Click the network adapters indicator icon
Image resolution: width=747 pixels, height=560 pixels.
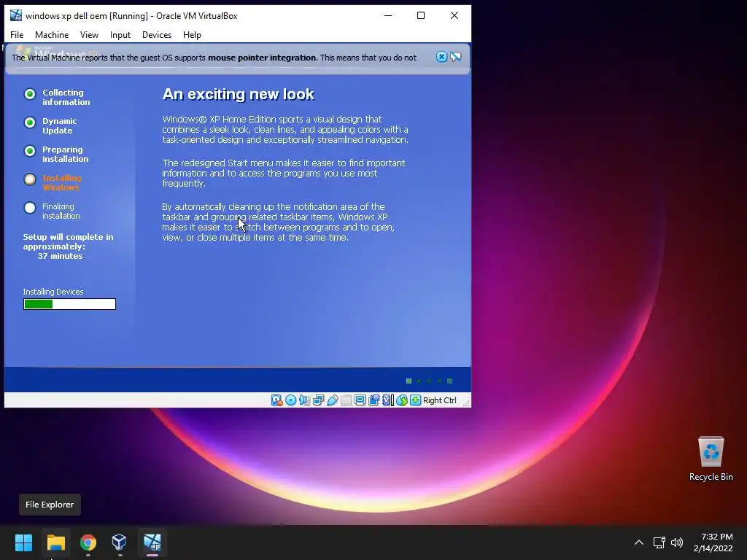(x=318, y=400)
